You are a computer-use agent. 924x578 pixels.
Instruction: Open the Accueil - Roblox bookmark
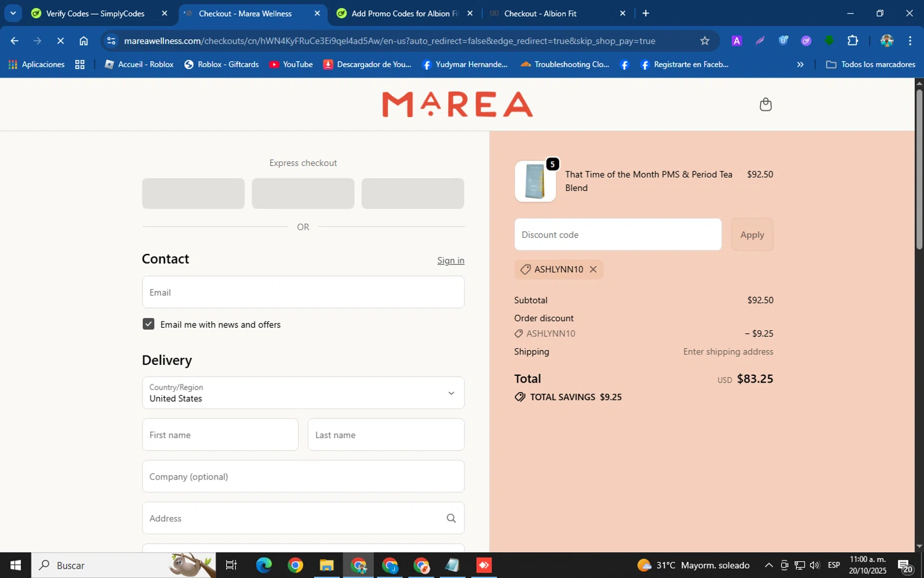pos(139,64)
